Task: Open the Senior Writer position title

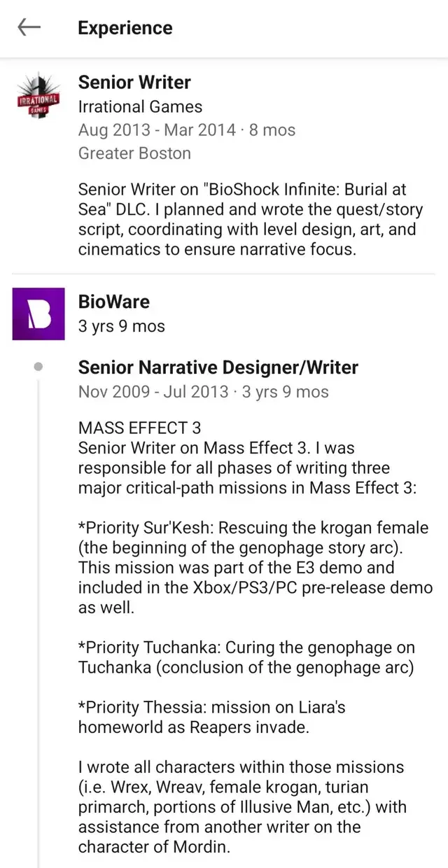Action: pyautogui.click(x=134, y=82)
